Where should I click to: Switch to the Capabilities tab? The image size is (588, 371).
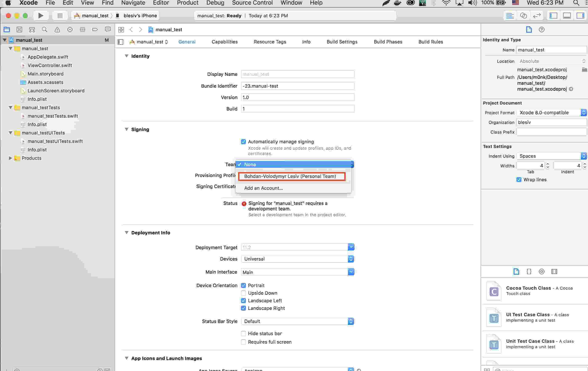(x=225, y=42)
